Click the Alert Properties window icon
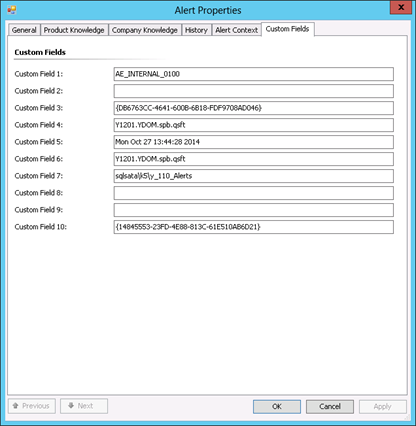Screen dimensions: 416x426 pyautogui.click(x=12, y=10)
